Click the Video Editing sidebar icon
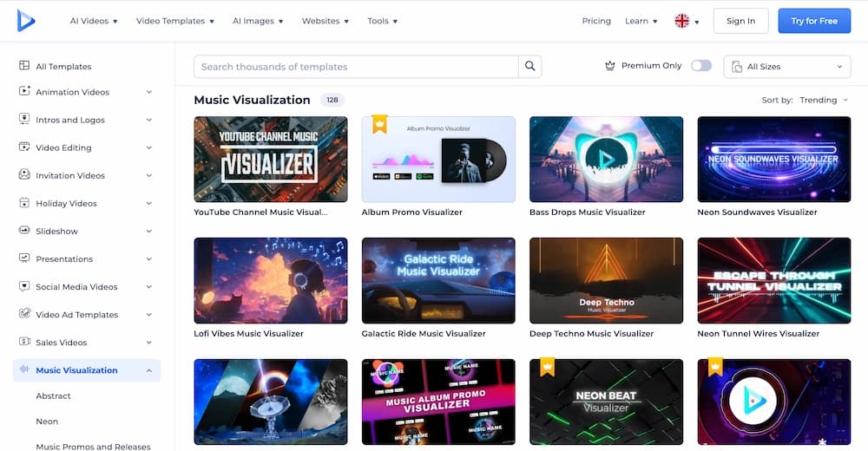 [x=24, y=147]
